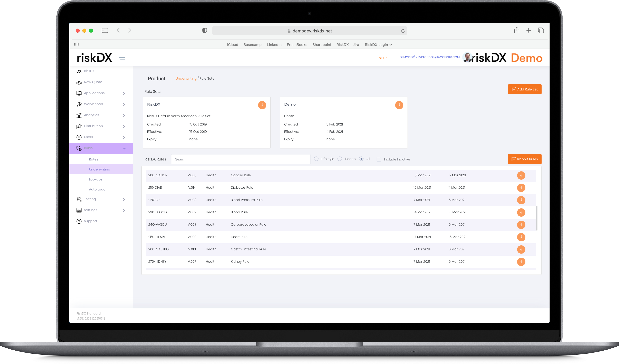The image size is (619, 364).
Task: Click the rules Search input field
Action: (240, 159)
